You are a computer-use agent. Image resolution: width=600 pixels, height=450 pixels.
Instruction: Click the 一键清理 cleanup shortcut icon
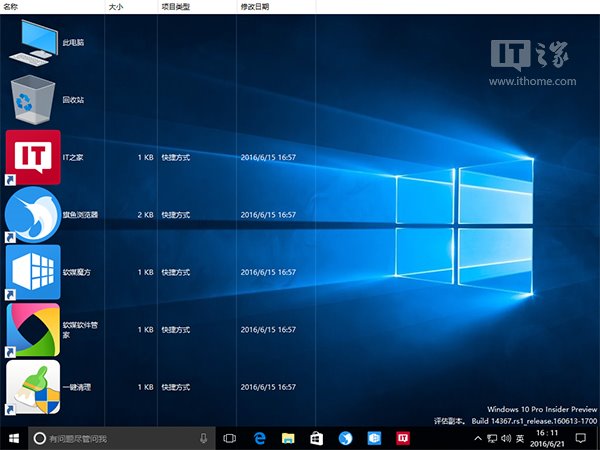pos(33,387)
